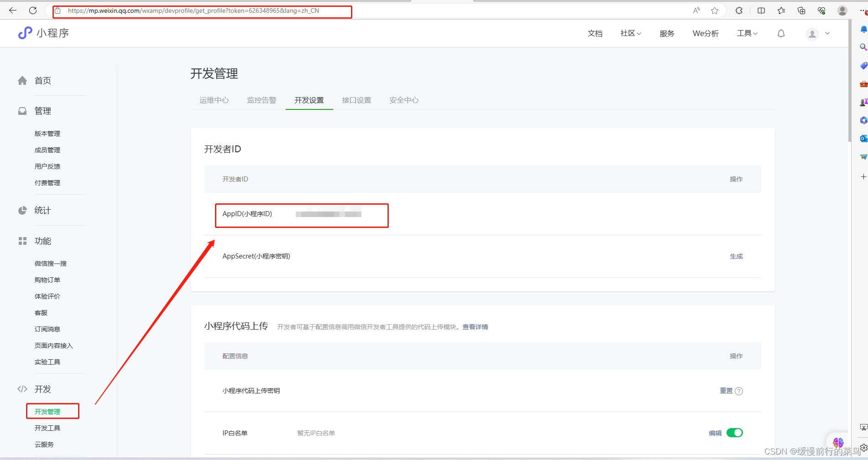Open 用户反馈 in sidebar

pyautogui.click(x=47, y=166)
